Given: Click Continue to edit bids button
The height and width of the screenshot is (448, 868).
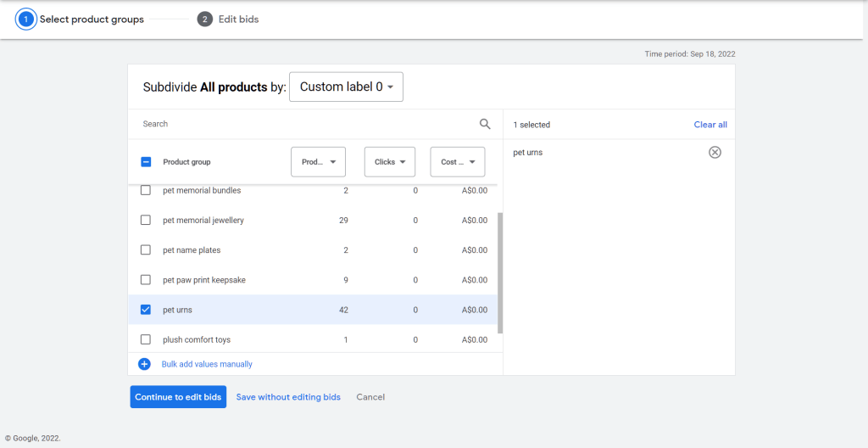Looking at the screenshot, I should pyautogui.click(x=178, y=397).
